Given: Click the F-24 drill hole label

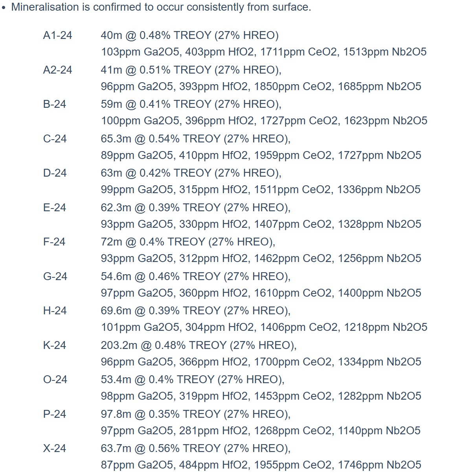Looking at the screenshot, I should click(54, 242).
